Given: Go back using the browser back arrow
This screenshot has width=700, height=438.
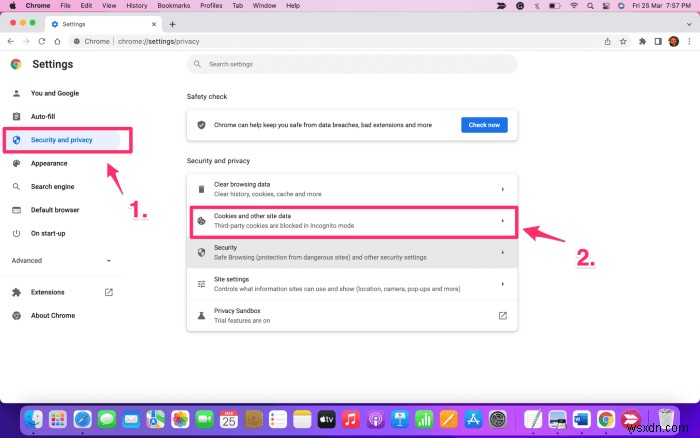Looking at the screenshot, I should (11, 42).
